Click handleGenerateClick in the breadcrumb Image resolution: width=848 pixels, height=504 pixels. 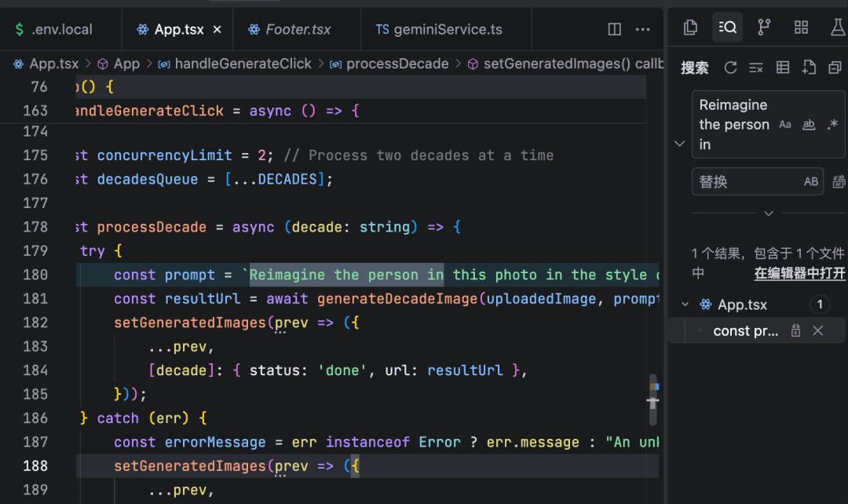243,64
